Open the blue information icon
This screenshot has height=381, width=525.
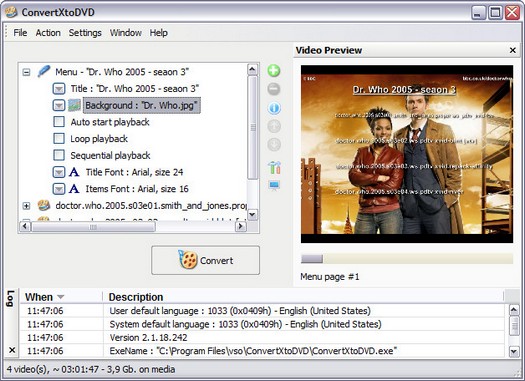point(274,108)
